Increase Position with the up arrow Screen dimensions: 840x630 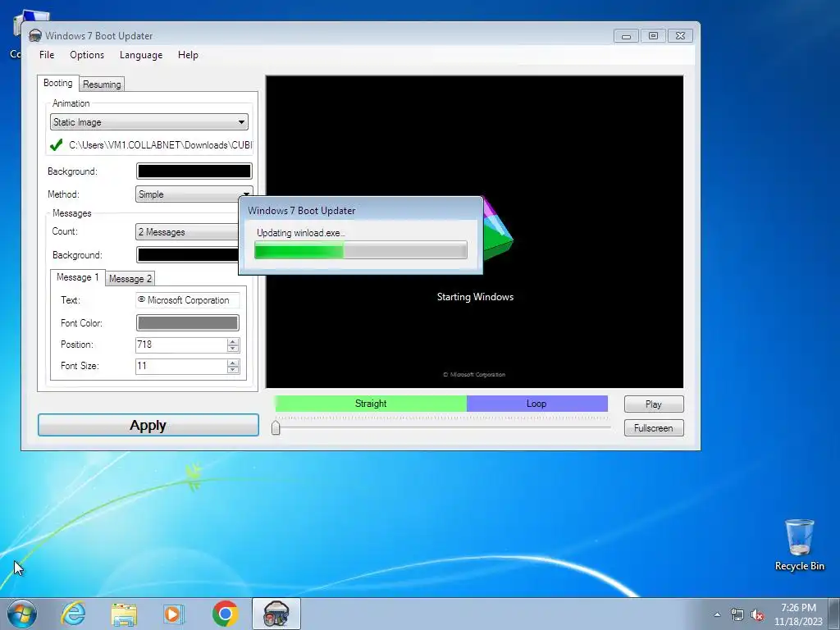(233, 341)
